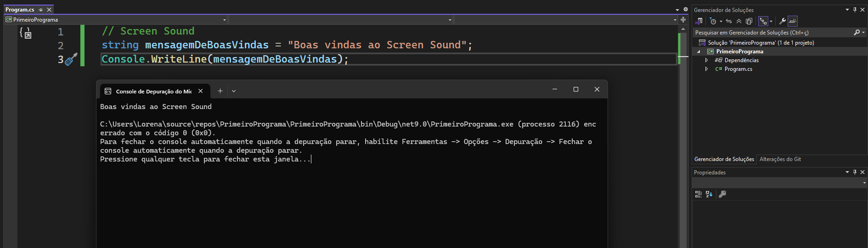
Task: Click the Pending Changes Filter clock icon
Action: 713,21
